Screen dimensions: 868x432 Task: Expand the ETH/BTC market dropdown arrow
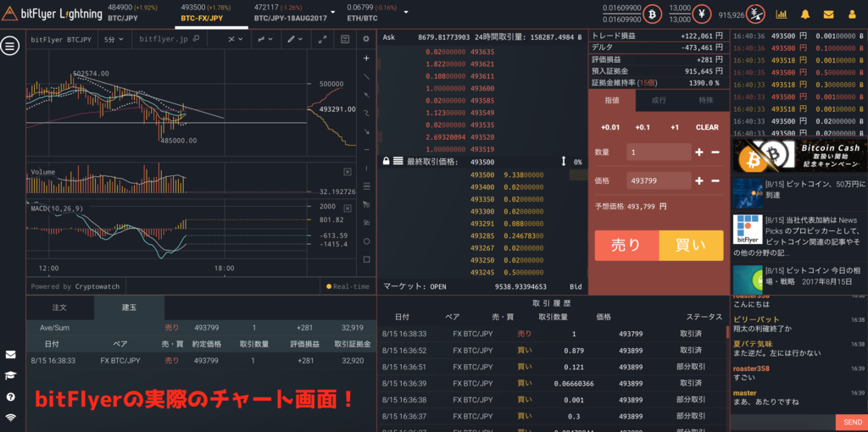[x=406, y=12]
